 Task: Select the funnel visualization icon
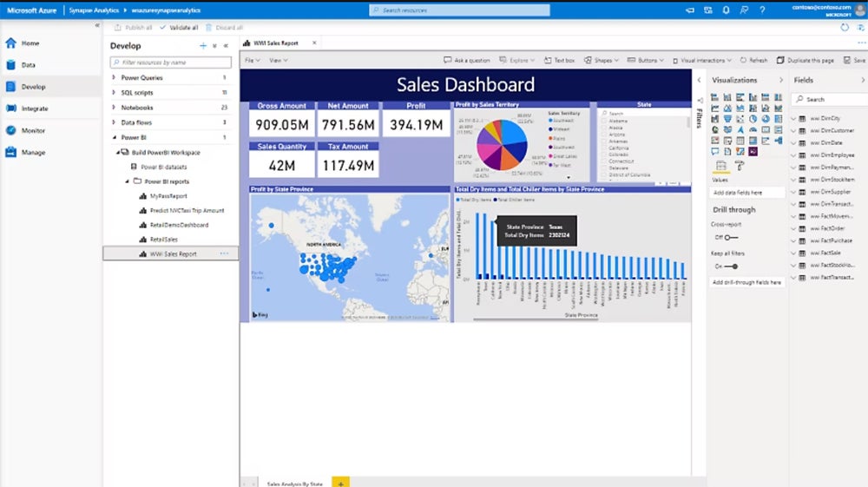tap(727, 118)
